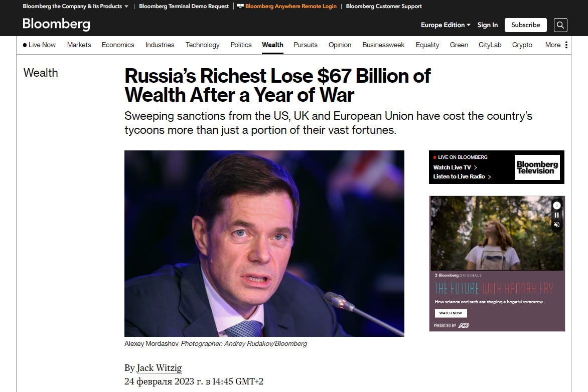
Task: Expand the Europe Edition dropdown
Action: [x=446, y=25]
